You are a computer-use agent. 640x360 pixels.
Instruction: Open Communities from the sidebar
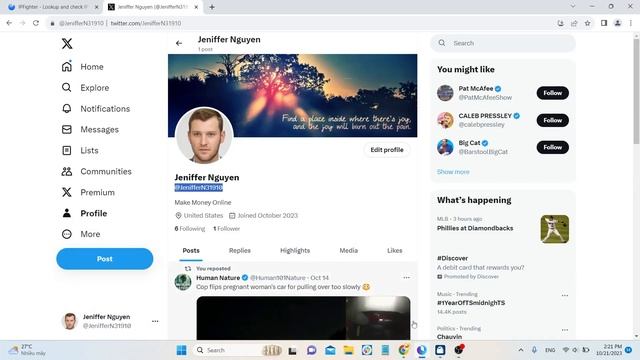click(x=96, y=171)
